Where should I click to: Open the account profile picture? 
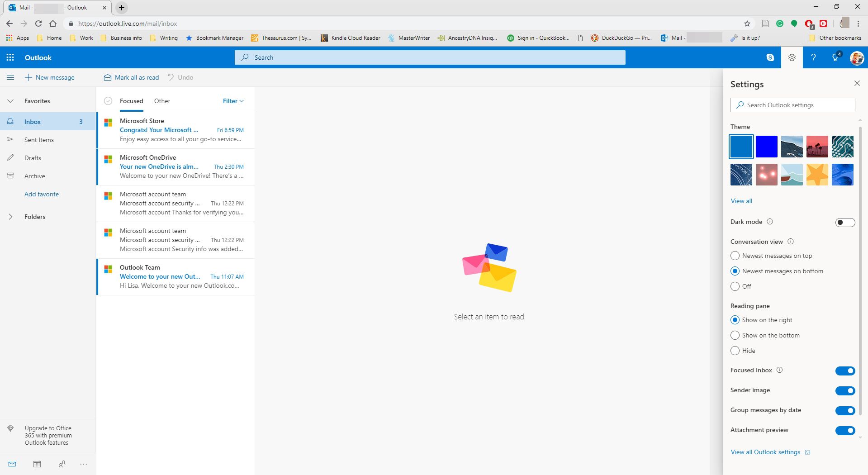pos(857,58)
